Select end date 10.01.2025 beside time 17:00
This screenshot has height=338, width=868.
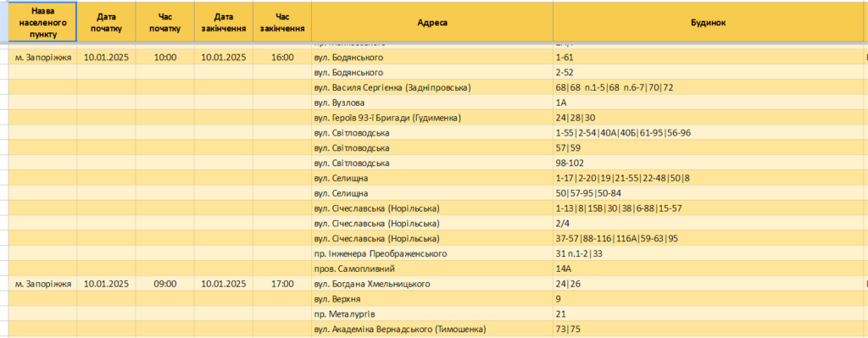224,284
